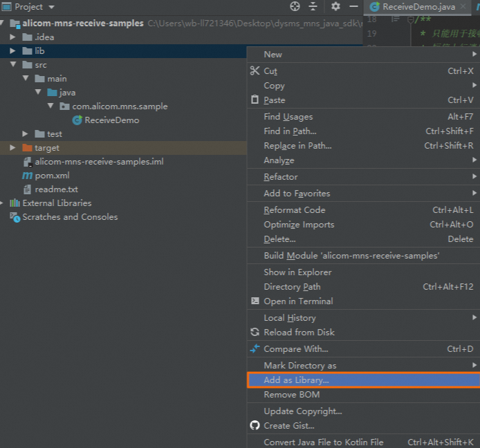The height and width of the screenshot is (448, 480).
Task: Choose Add as Library...
Action: [363, 380]
